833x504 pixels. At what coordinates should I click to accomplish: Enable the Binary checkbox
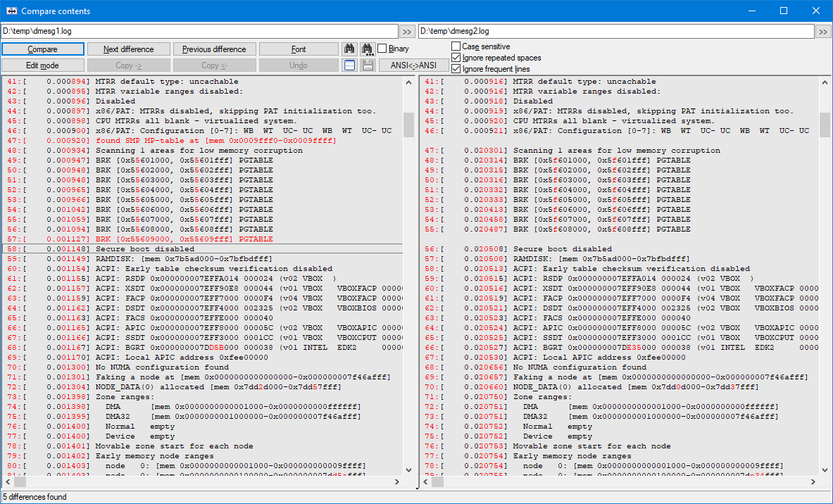[382, 49]
